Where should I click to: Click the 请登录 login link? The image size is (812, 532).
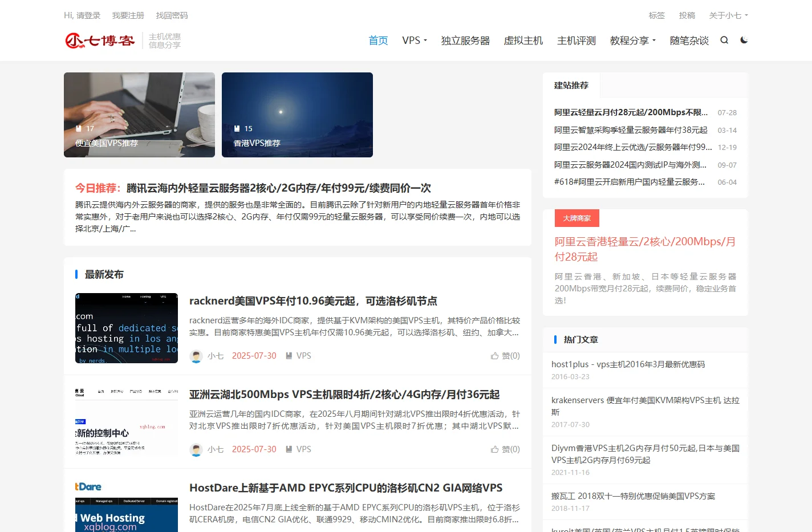[x=88, y=15]
